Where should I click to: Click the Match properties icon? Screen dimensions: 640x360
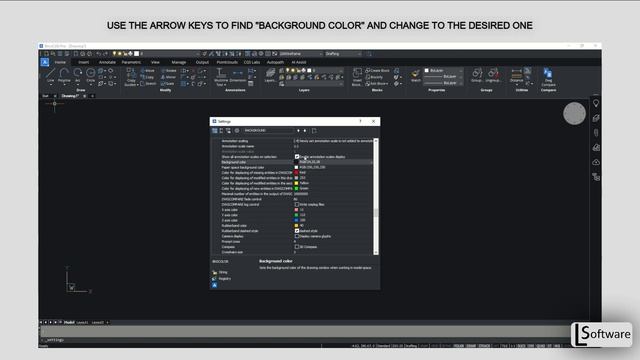(416, 75)
